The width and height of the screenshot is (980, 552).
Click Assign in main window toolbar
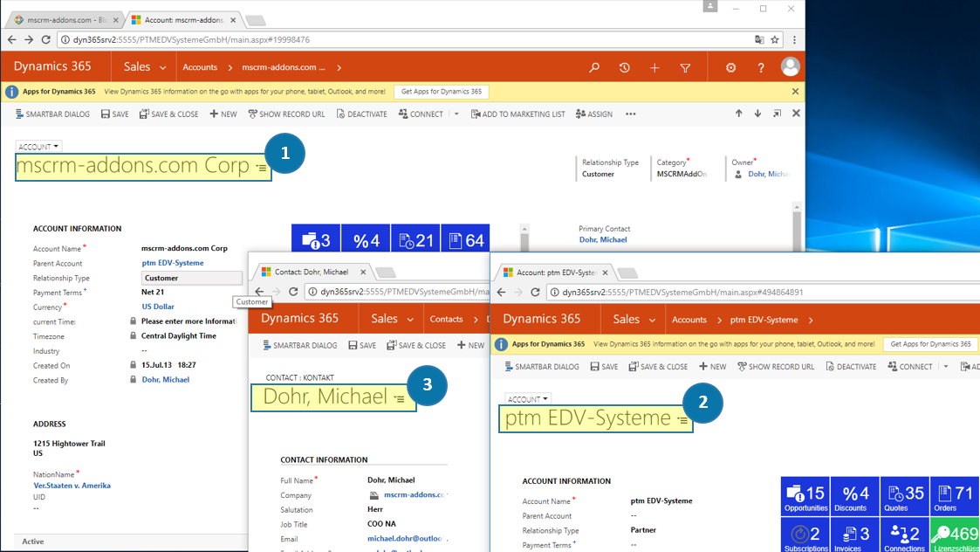pyautogui.click(x=594, y=114)
